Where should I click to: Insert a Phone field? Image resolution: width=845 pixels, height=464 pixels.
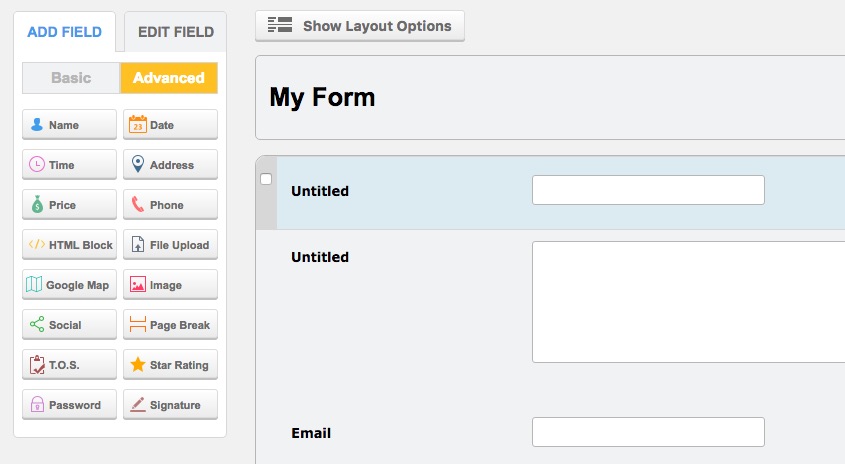pyautogui.click(x=170, y=205)
